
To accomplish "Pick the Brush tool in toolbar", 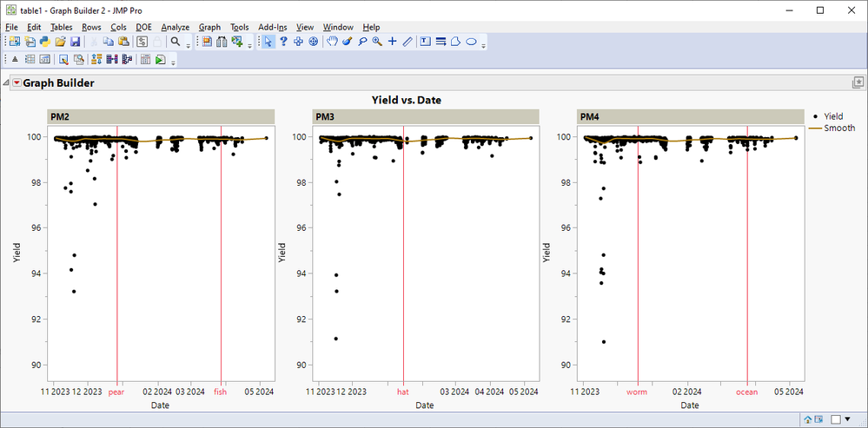I will pos(347,42).
